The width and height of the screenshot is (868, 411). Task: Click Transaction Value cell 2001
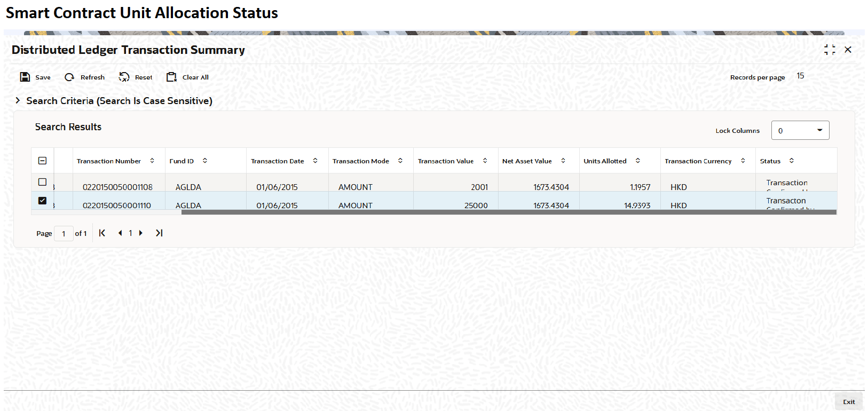pyautogui.click(x=479, y=187)
